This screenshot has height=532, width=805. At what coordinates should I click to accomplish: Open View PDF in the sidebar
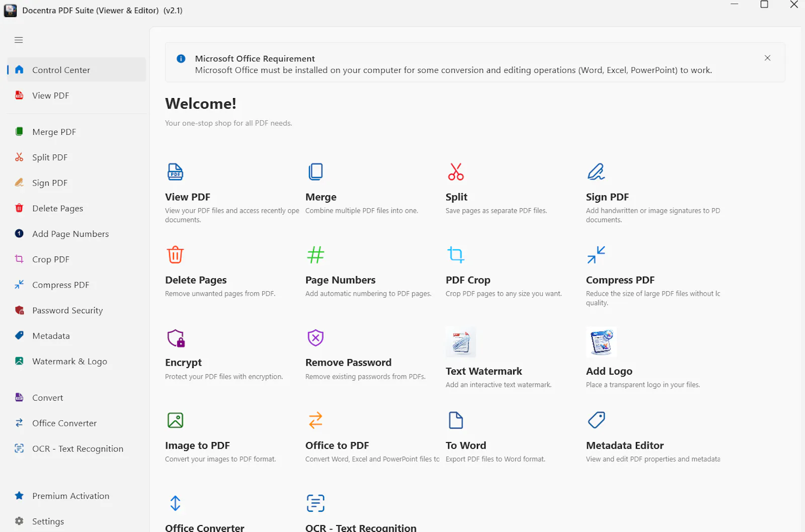tap(76, 96)
